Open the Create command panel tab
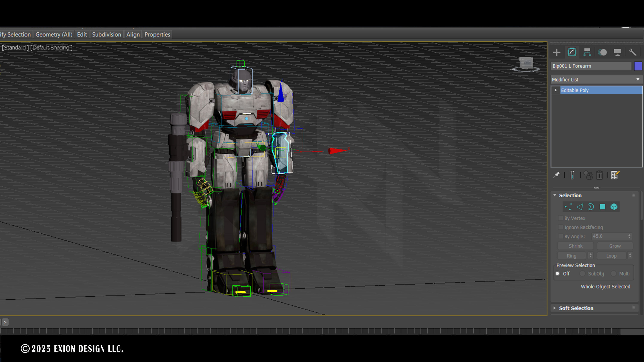The image size is (644, 362). point(556,52)
